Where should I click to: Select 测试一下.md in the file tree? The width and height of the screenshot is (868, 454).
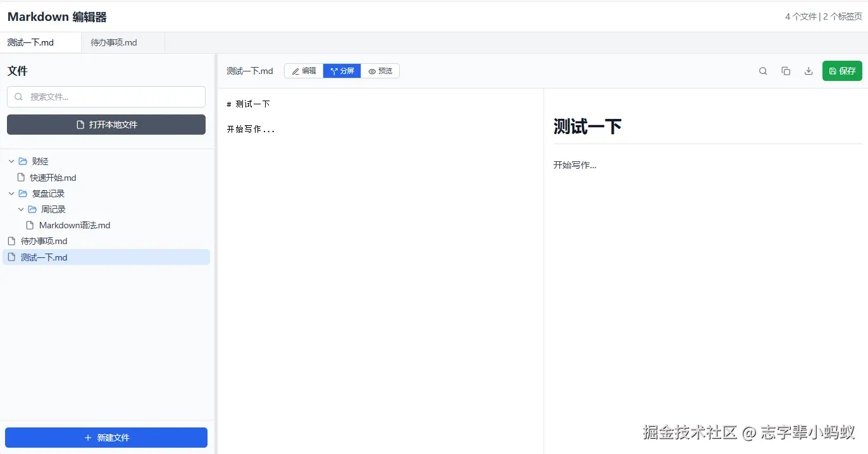pyautogui.click(x=106, y=257)
